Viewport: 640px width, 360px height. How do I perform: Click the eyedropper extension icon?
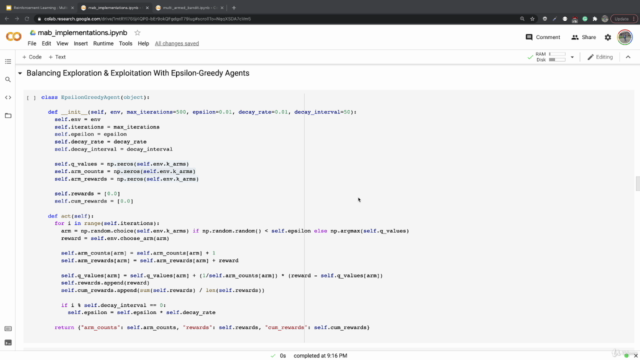coord(555,19)
